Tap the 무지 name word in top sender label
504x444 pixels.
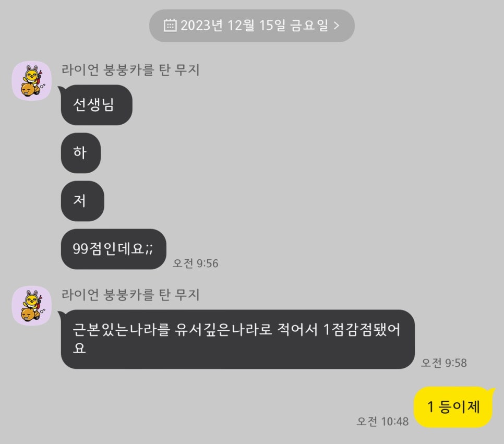(187, 70)
